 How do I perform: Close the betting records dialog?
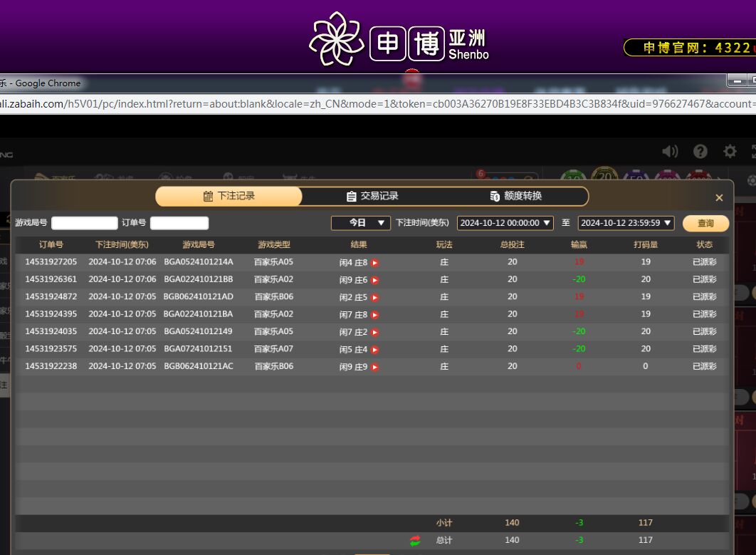pos(719,197)
